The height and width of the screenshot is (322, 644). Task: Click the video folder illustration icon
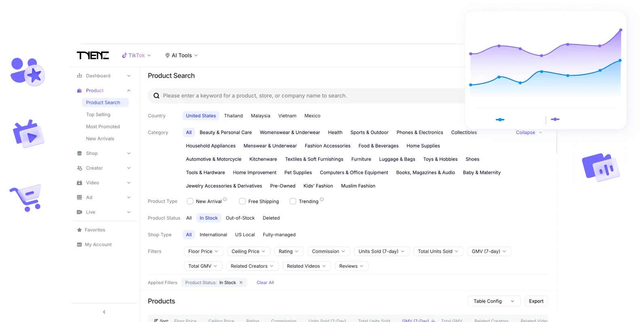coord(29,134)
